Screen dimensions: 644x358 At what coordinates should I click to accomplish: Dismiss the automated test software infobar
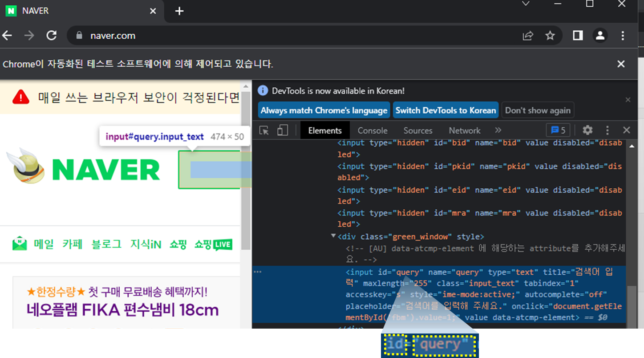click(621, 64)
